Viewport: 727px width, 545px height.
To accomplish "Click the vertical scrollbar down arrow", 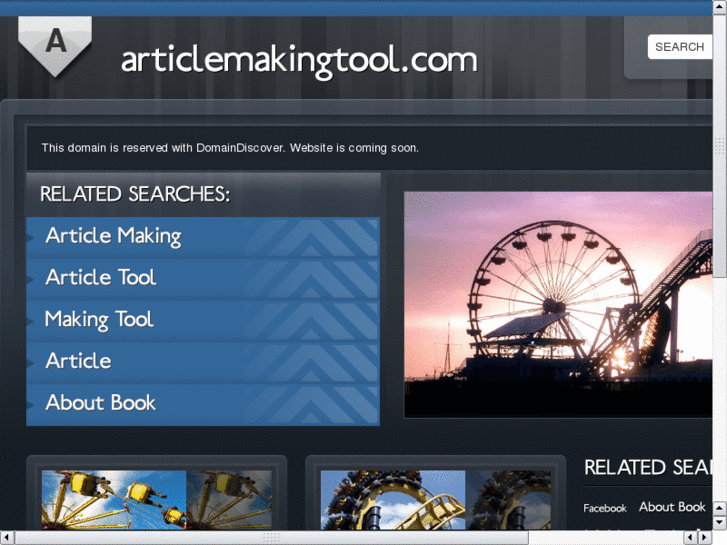I will pyautogui.click(x=720, y=522).
